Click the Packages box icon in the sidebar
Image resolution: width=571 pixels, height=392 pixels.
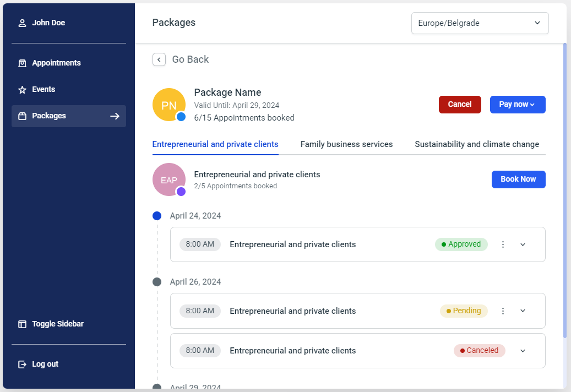point(22,116)
